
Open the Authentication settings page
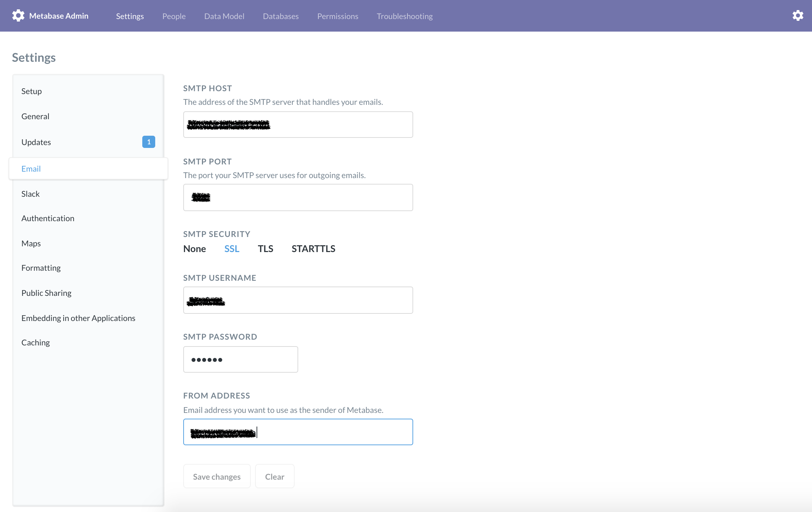[48, 218]
